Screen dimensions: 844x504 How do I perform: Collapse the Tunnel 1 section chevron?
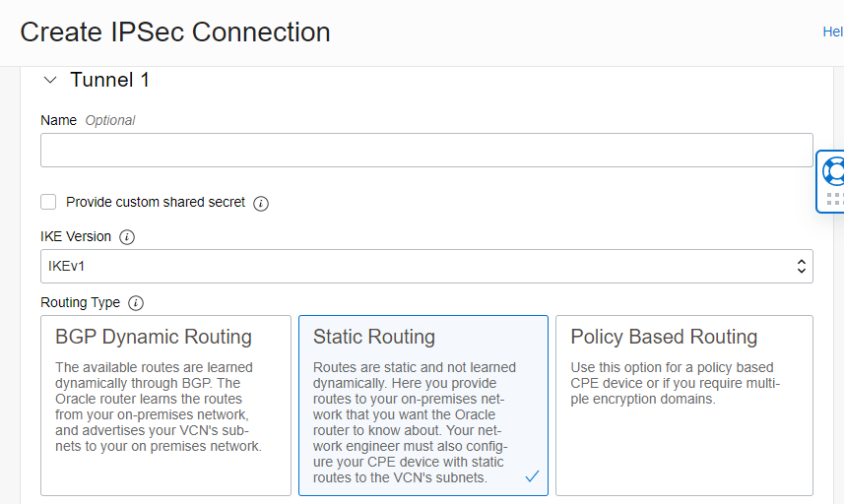50,80
